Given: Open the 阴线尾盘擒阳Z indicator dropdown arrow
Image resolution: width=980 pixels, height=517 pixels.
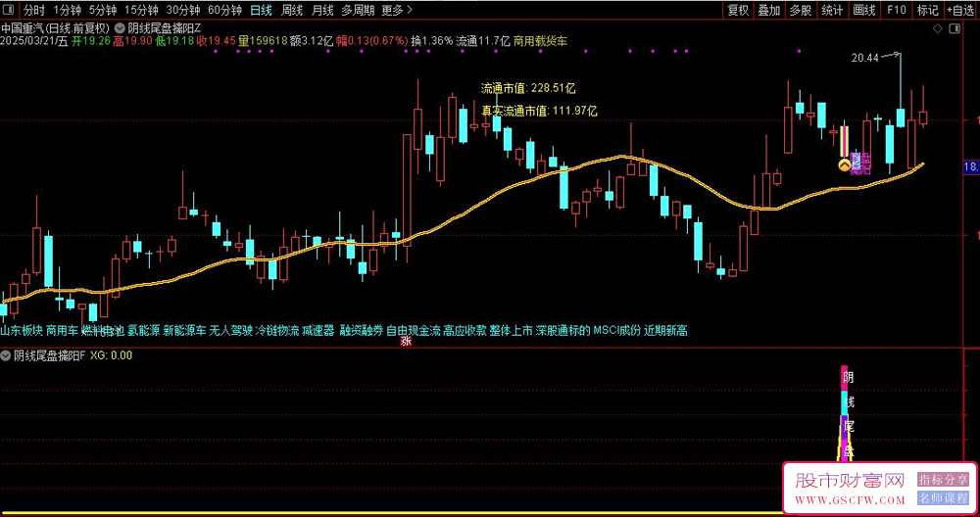Looking at the screenshot, I should pyautogui.click(x=120, y=28).
